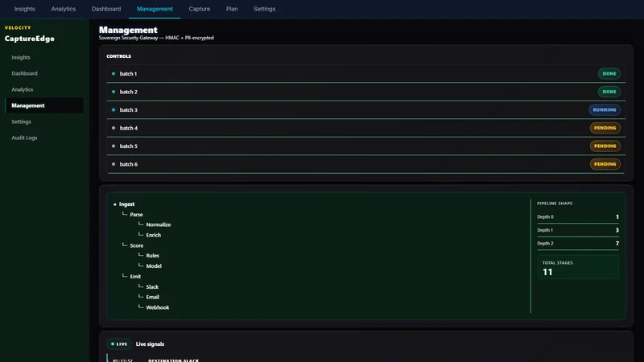644x362 pixels.
Task: Click the Total Stages card showing 11
Action: [x=578, y=267]
